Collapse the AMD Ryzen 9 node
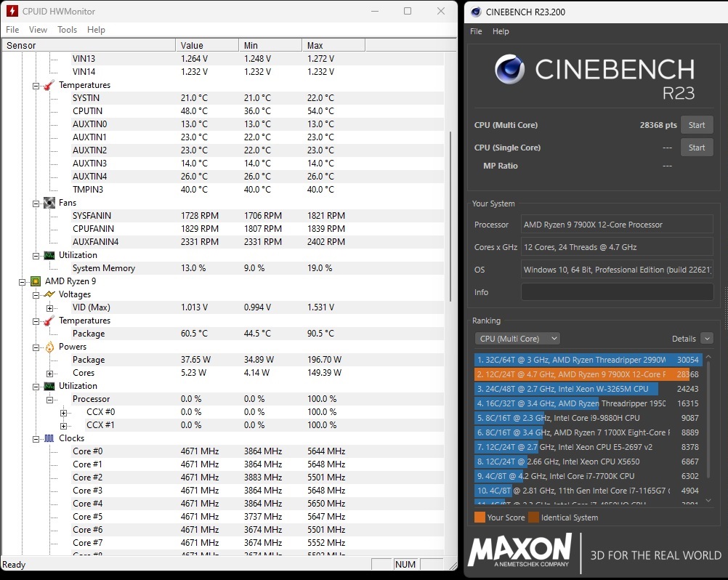Viewport: 728px width, 580px height. [x=22, y=282]
